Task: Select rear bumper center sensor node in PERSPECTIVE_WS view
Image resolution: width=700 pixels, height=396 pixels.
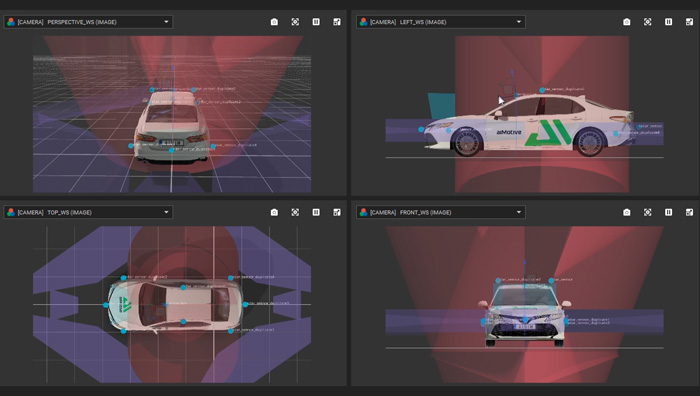Action: tap(171, 150)
